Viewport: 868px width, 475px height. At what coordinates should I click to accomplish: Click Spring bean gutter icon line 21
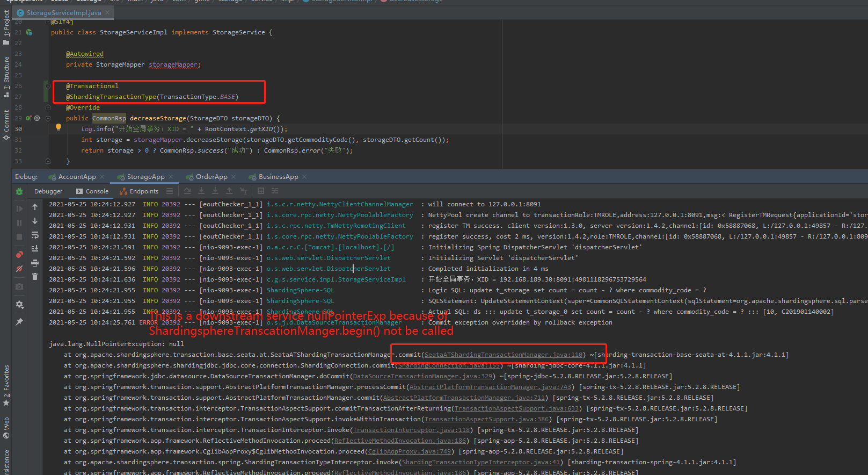click(29, 32)
